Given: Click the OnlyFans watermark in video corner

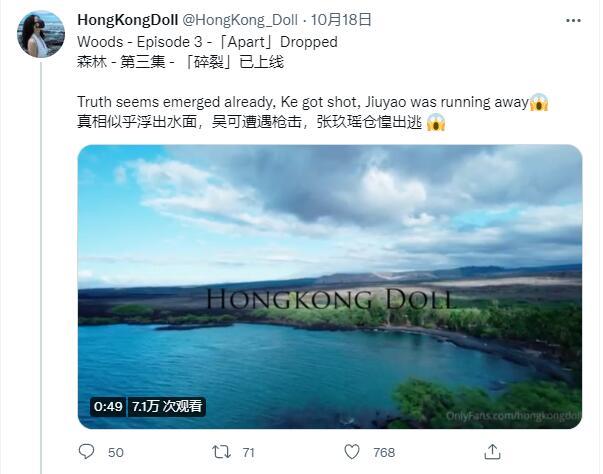Looking at the screenshot, I should 513,416.
